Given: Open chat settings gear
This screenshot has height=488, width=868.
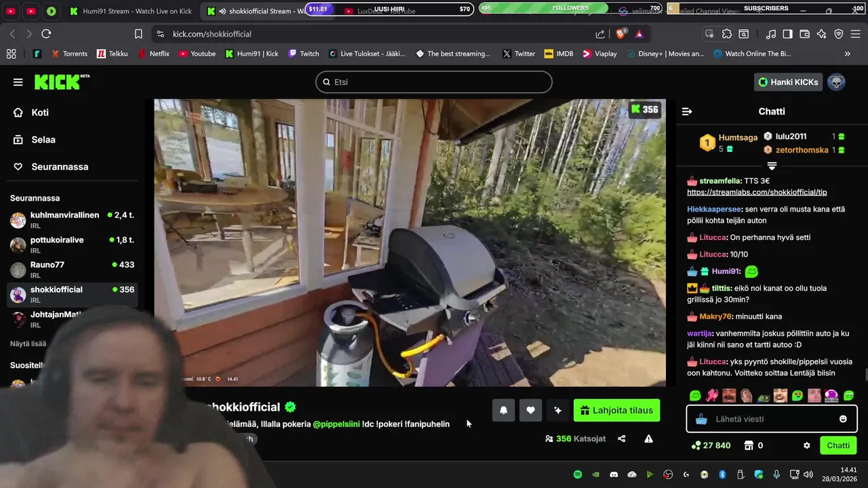Looking at the screenshot, I should [x=806, y=445].
